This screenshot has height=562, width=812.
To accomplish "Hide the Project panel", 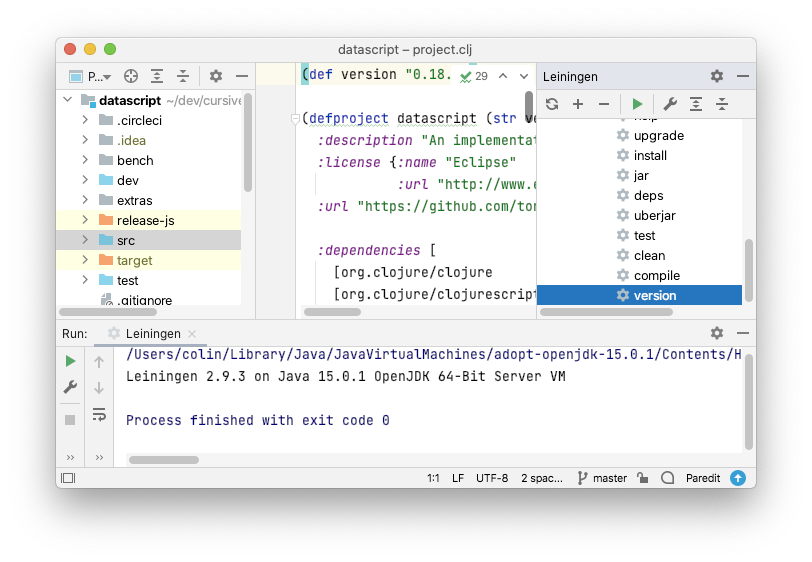I will click(x=242, y=77).
